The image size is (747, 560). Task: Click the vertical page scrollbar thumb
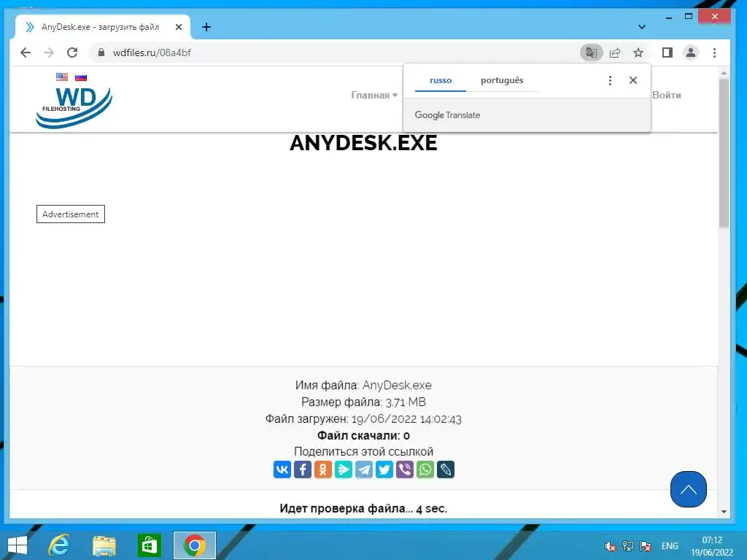(724, 152)
